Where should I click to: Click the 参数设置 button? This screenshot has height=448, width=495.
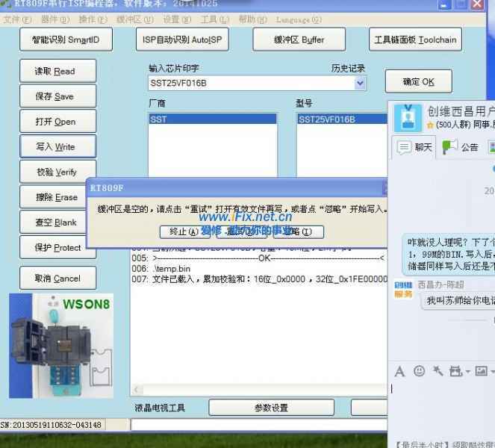pyautogui.click(x=271, y=408)
